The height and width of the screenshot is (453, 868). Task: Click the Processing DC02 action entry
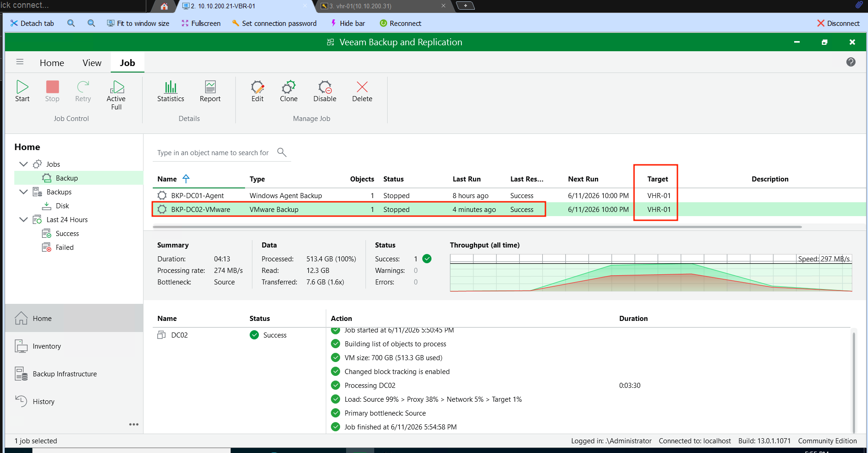click(x=370, y=385)
